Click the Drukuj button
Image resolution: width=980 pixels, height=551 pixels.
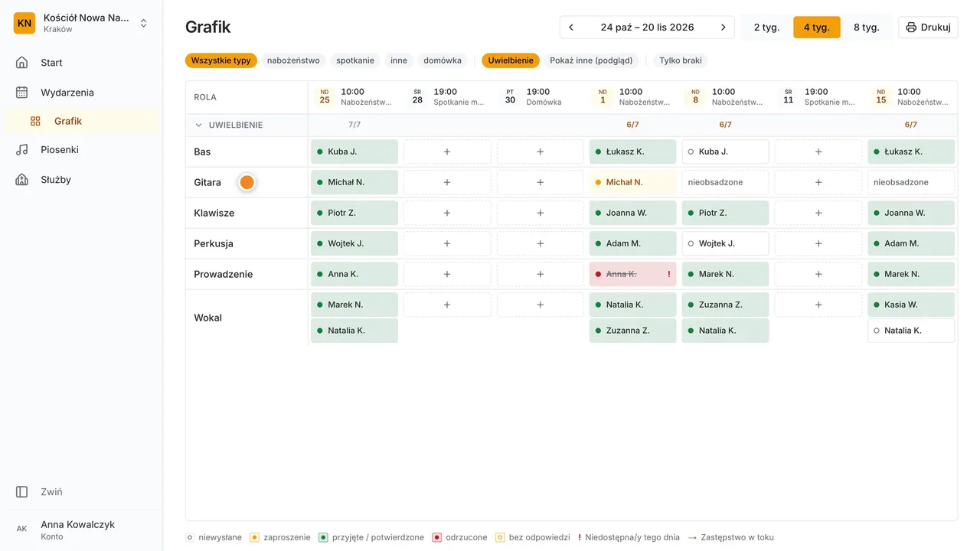click(x=928, y=28)
